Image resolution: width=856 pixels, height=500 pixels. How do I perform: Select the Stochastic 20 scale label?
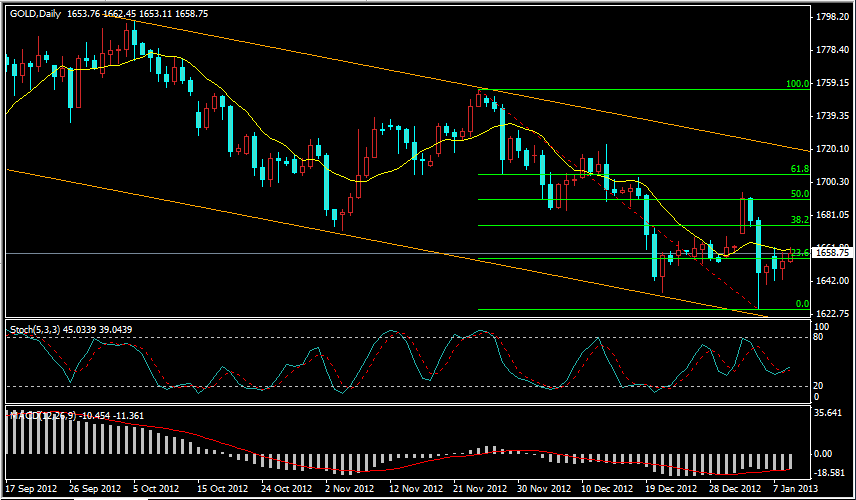pos(818,386)
